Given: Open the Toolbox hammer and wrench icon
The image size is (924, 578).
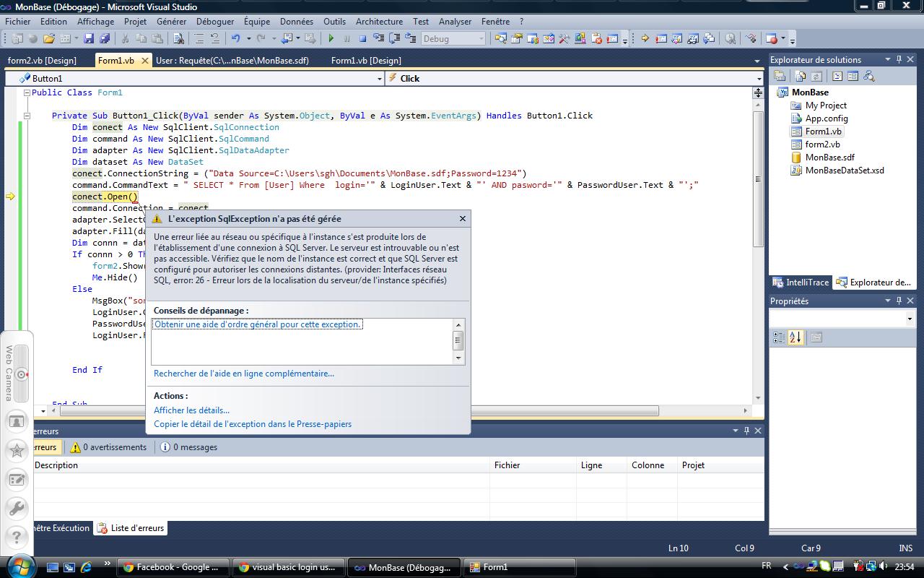Looking at the screenshot, I should pos(564,38).
